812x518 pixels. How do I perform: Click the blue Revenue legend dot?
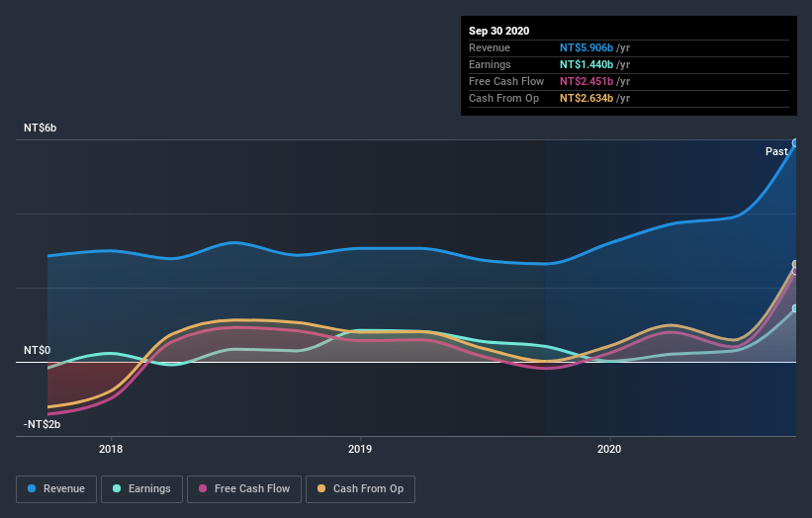pyautogui.click(x=32, y=488)
